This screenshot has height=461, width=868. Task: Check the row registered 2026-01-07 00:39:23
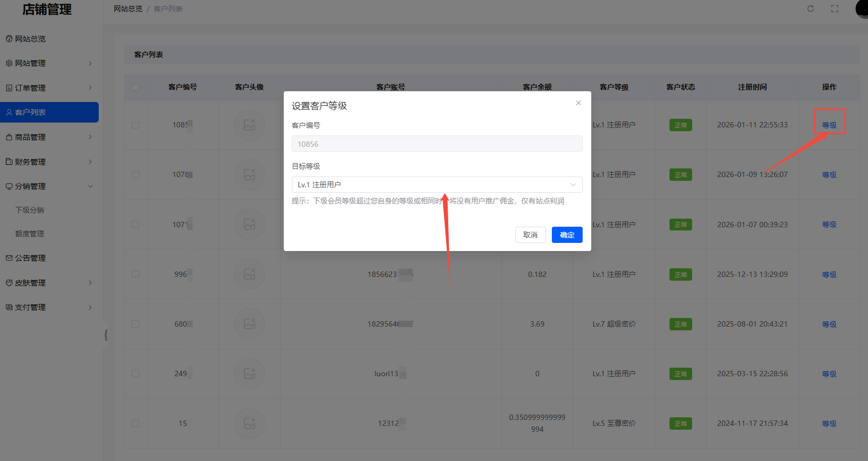click(x=135, y=224)
